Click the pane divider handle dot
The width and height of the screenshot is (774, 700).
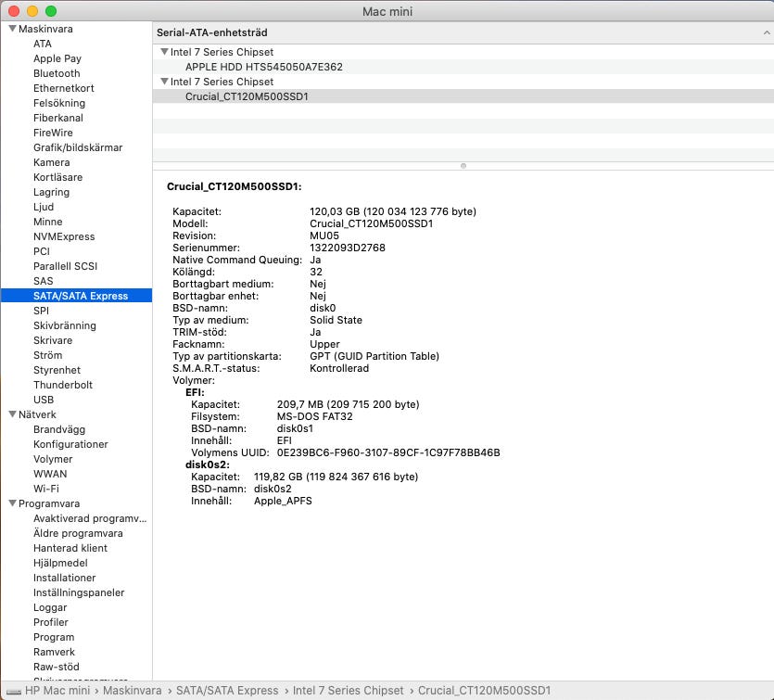tap(463, 166)
